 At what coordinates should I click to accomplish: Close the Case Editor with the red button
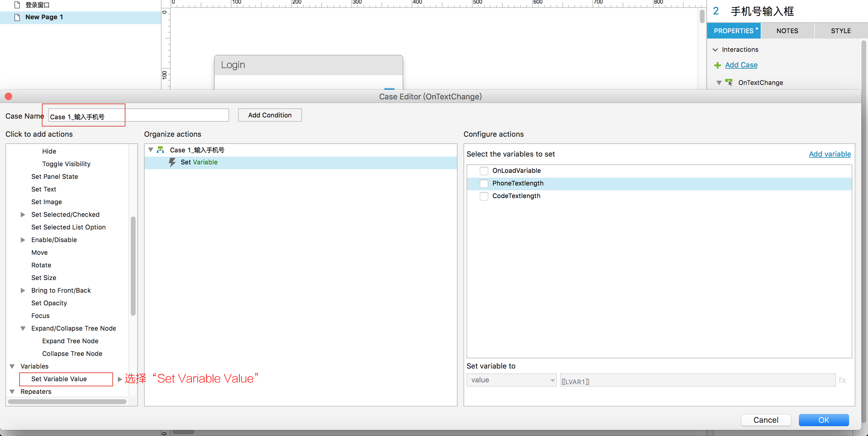click(9, 97)
